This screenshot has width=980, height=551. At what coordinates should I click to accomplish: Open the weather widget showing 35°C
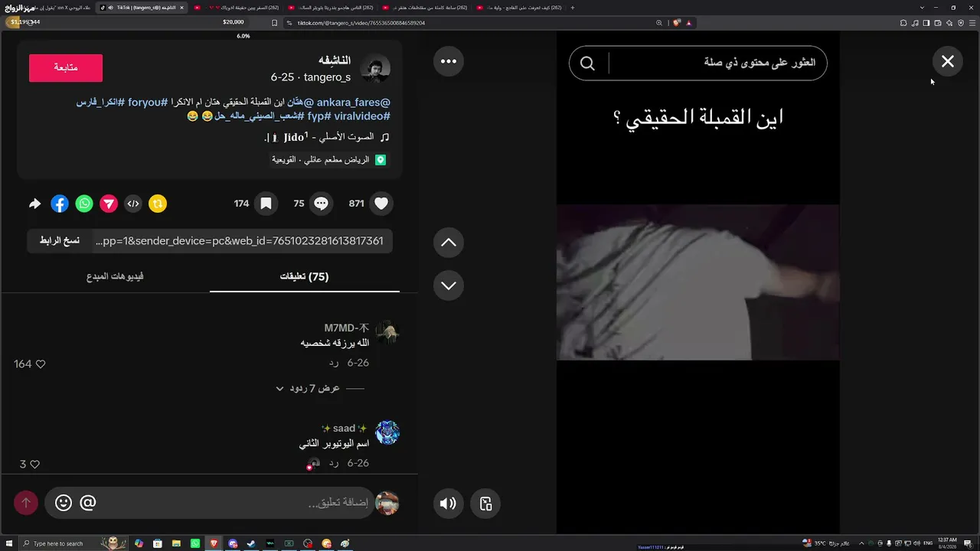[x=825, y=543]
